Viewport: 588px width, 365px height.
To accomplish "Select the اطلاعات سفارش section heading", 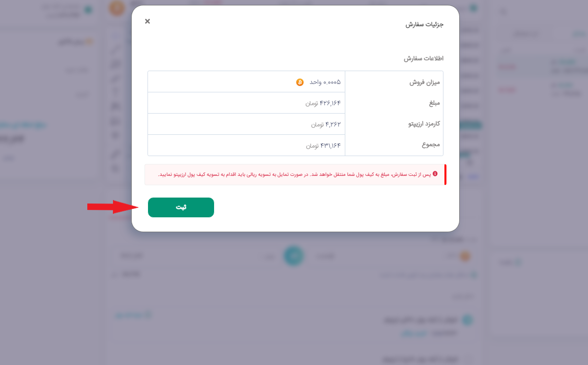I will 423,59.
